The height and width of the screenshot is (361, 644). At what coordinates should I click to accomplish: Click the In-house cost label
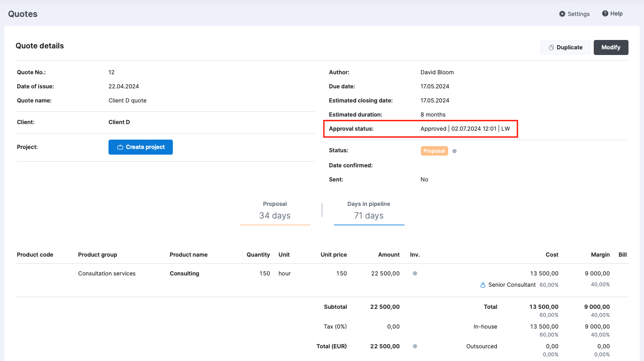[485, 327]
